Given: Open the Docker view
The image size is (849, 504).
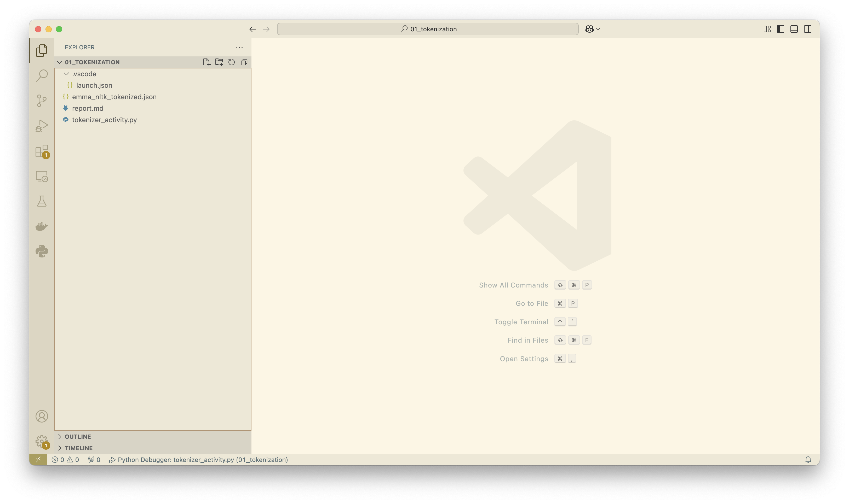Looking at the screenshot, I should click(42, 226).
